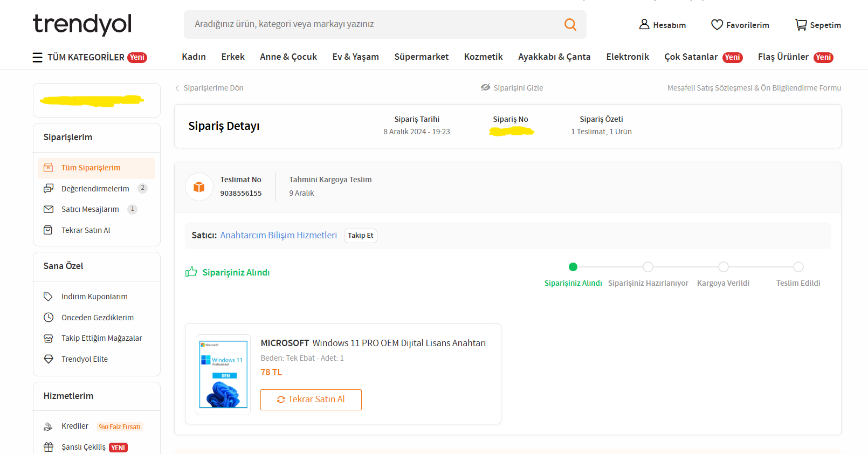Open the Kozmetik category
The image size is (868, 454).
click(483, 57)
